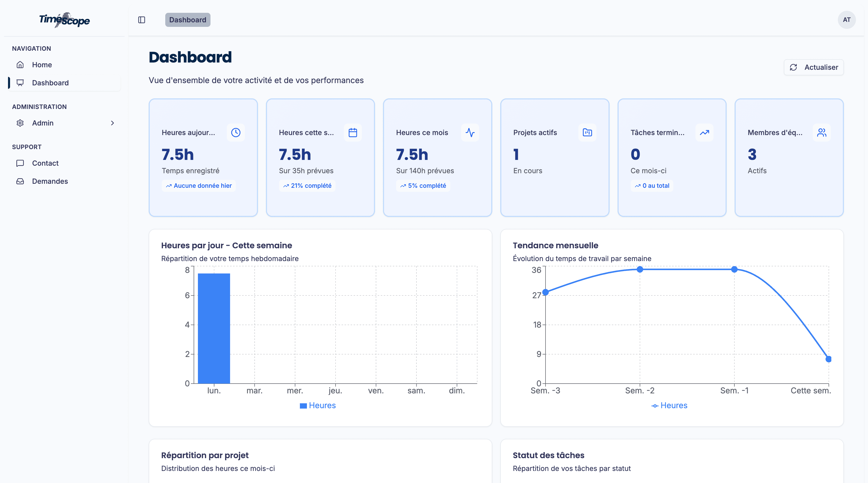Click the trending icon on Tâches terminées card
This screenshot has width=868, height=483.
(x=704, y=132)
